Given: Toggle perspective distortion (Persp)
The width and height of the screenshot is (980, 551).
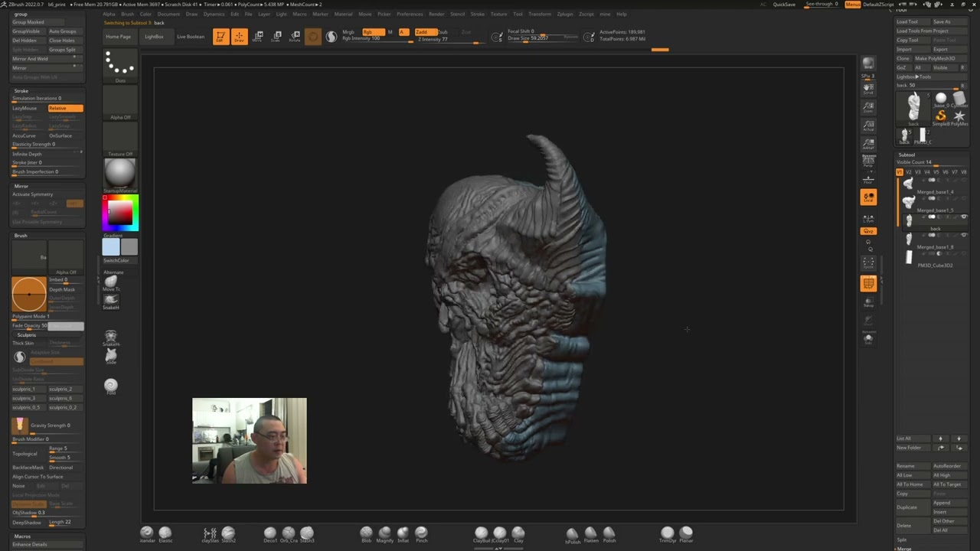Looking at the screenshot, I should (868, 161).
